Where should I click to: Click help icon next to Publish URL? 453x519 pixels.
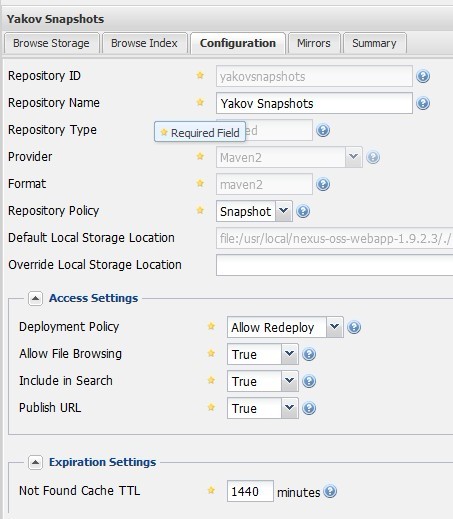309,408
